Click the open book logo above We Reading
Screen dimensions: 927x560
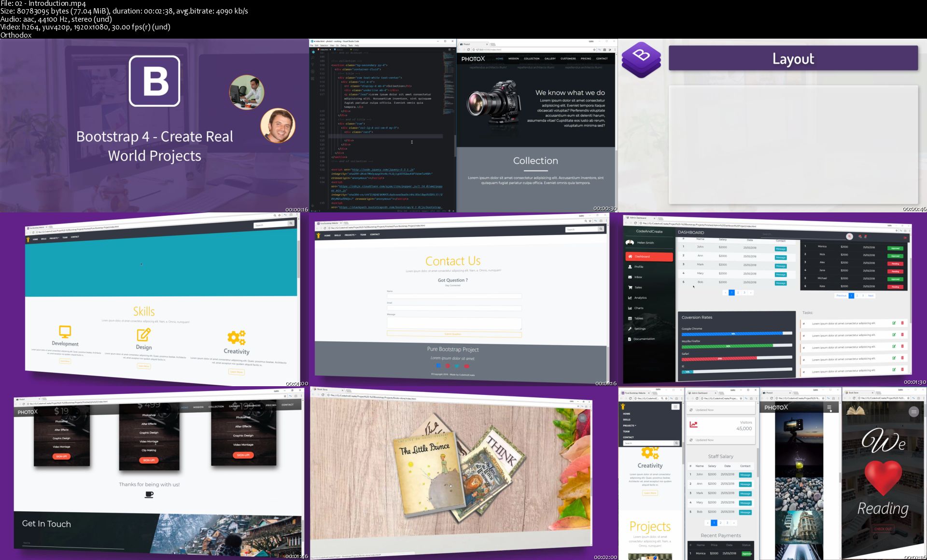point(856,411)
